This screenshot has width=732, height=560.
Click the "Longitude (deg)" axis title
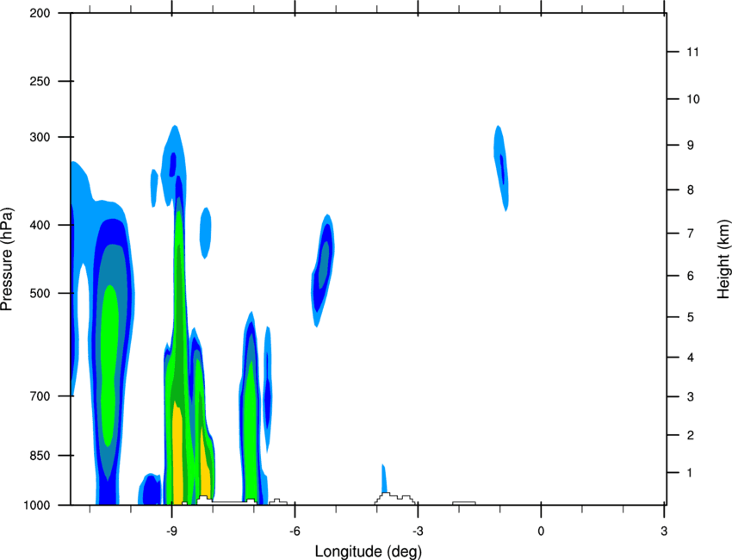[x=369, y=551]
